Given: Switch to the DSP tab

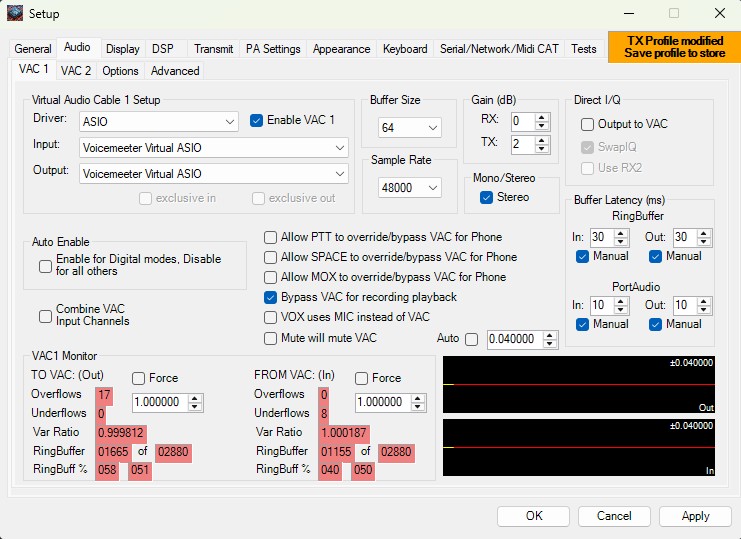Looking at the screenshot, I should click(162, 48).
